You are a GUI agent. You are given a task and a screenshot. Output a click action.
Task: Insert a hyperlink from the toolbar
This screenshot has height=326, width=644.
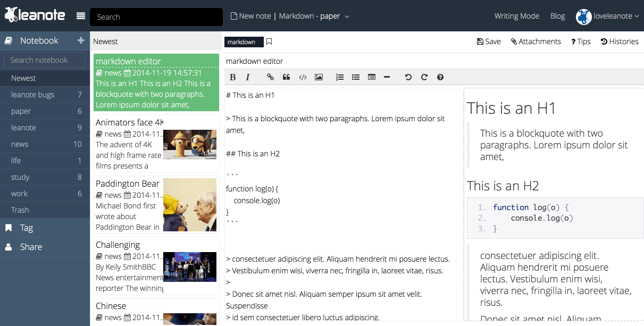[x=270, y=77]
